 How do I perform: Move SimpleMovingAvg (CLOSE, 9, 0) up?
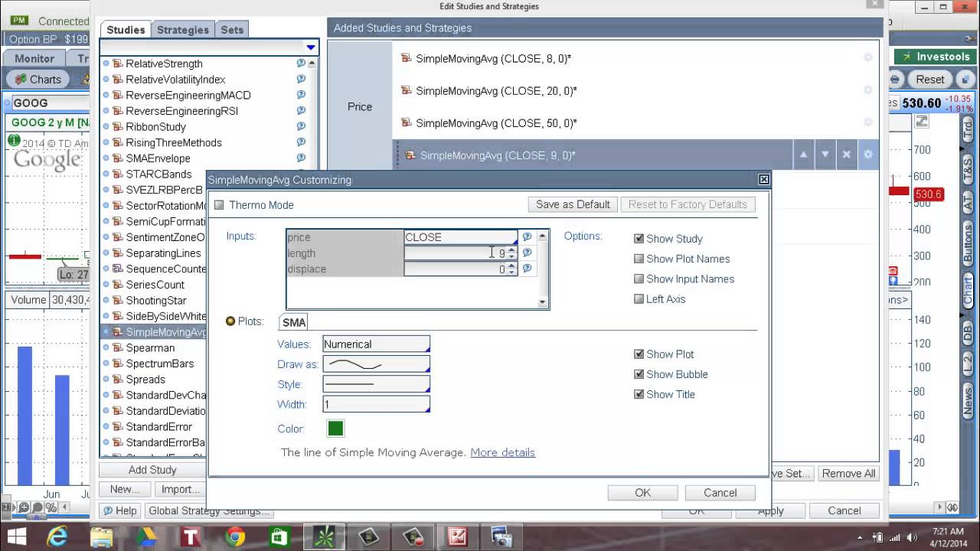tap(803, 155)
